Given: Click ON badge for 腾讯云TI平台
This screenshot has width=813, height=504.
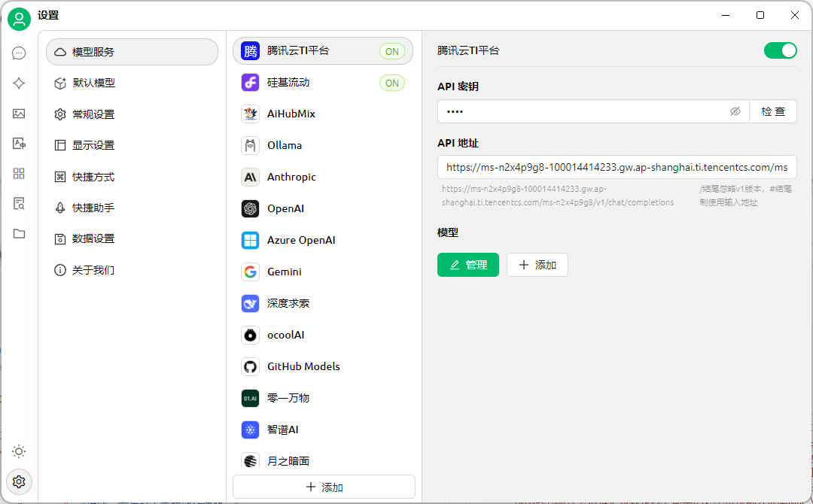Looking at the screenshot, I should 392,51.
